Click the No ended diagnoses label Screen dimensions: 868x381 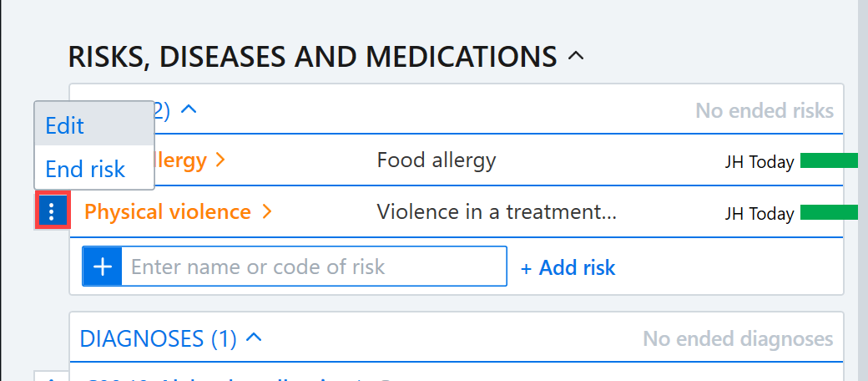pos(738,338)
